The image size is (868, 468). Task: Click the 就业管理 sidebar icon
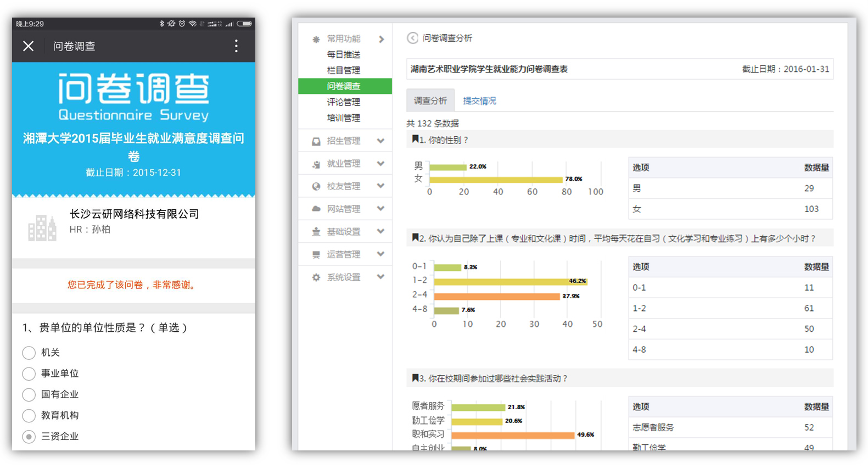coord(316,164)
